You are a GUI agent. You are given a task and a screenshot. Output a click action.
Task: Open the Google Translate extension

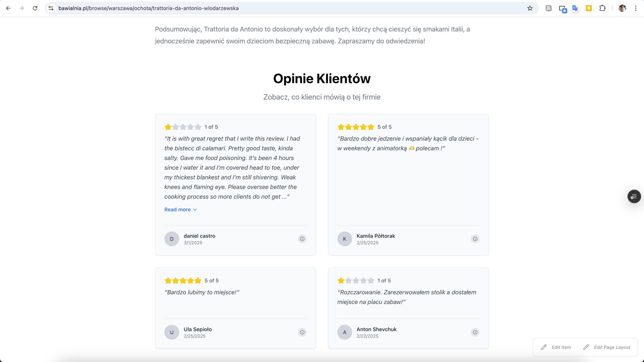pos(575,8)
